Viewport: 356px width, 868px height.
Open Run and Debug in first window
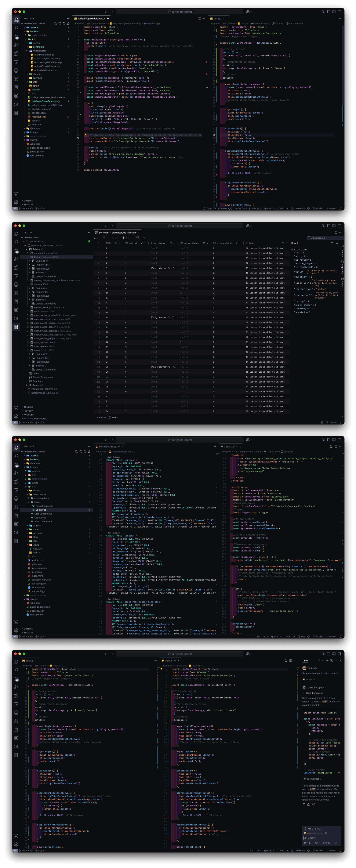16,45
